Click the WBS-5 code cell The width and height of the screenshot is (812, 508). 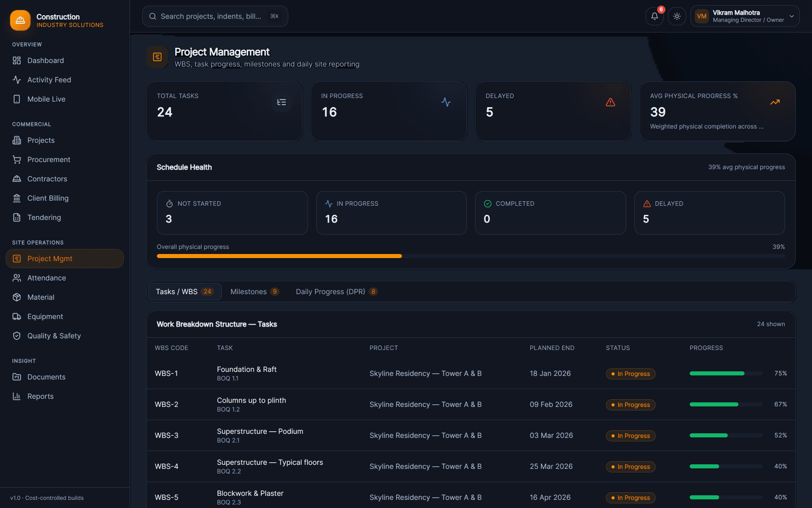[x=166, y=497]
